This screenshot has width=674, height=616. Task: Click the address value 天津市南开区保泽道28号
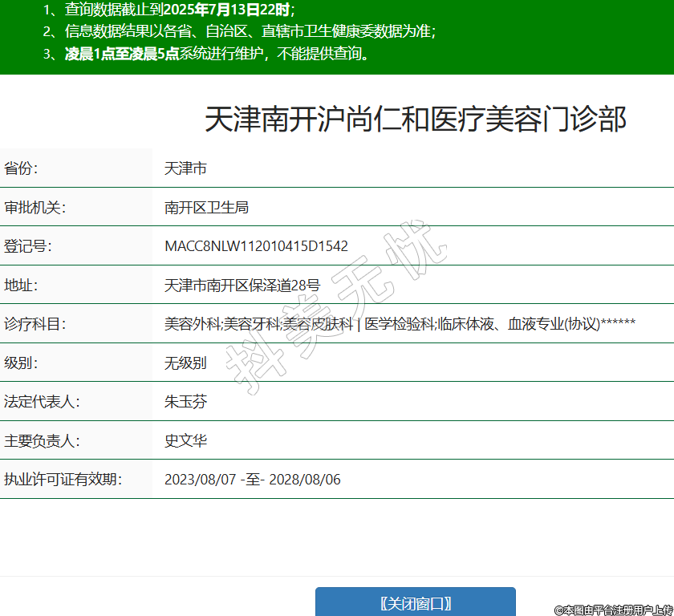pyautogui.click(x=242, y=285)
